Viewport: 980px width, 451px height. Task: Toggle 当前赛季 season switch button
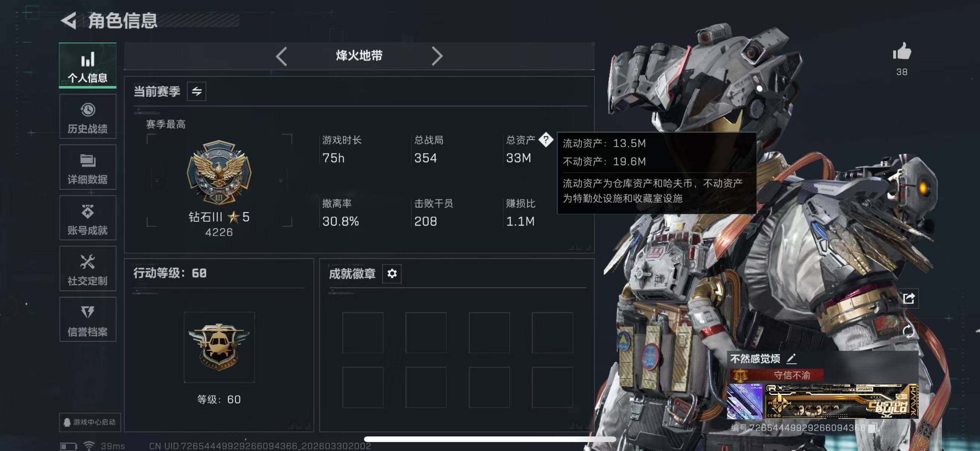pos(197,91)
